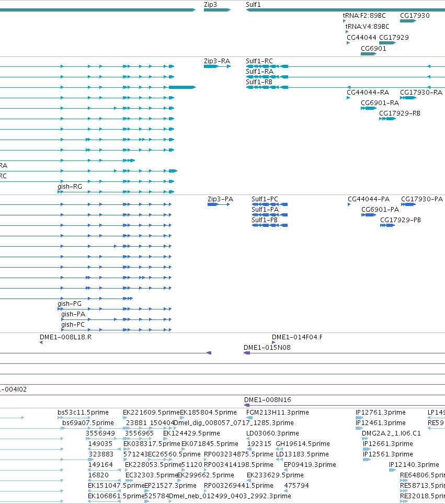The width and height of the screenshot is (445, 504).
Task: Select the EK124429.5prime EST
Action: (165, 439)
